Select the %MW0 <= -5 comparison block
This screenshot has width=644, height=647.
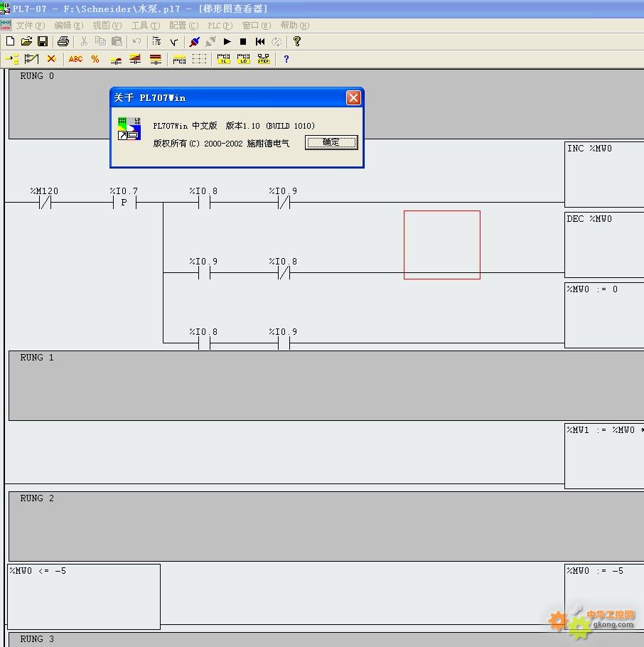[x=84, y=597]
